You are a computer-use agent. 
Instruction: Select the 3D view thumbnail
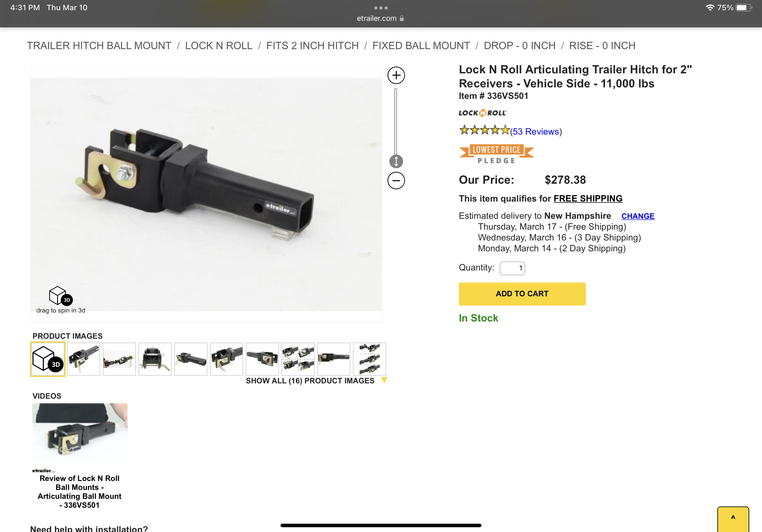(48, 359)
